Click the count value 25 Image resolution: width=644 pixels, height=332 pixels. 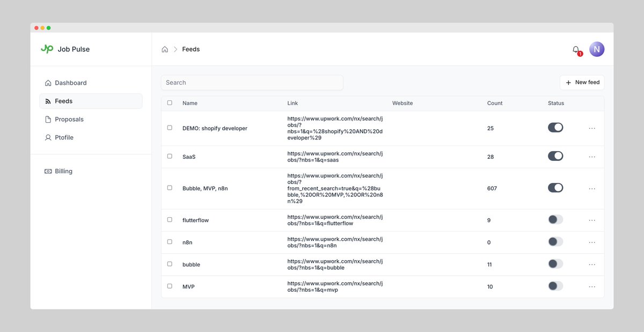coord(491,129)
